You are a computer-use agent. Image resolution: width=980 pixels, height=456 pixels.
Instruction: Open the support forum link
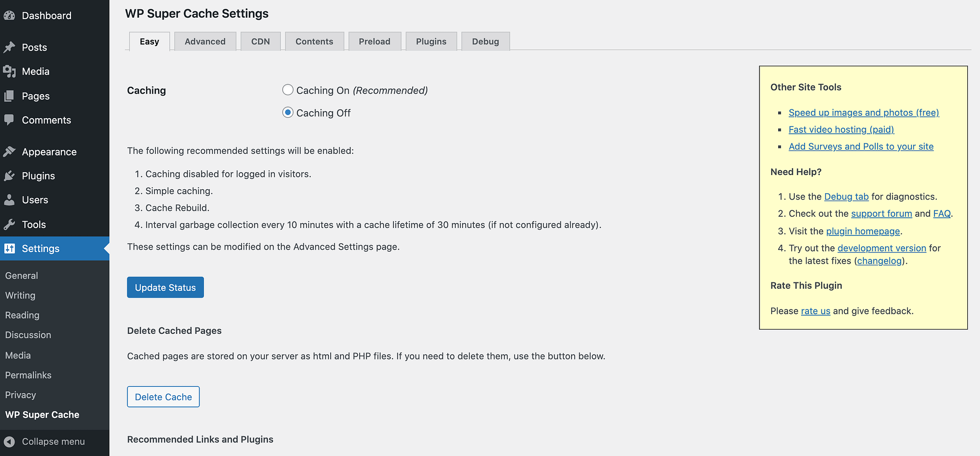(x=882, y=213)
